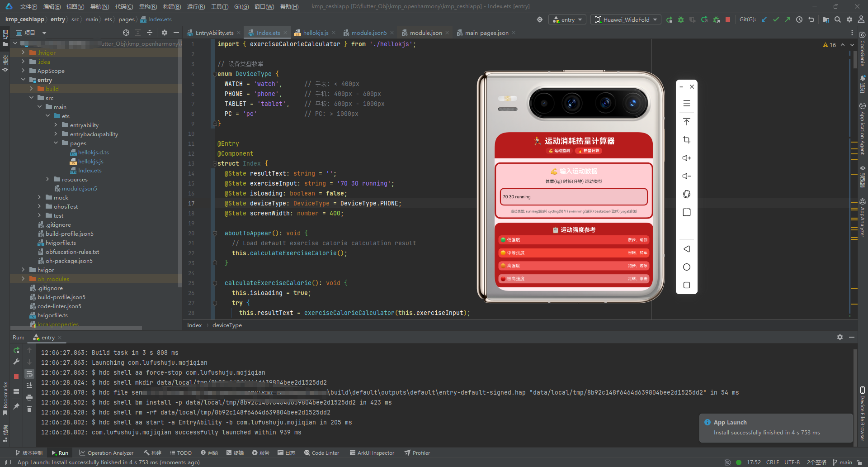Pin the Run tab with the pin icon
Screen dimensions: 868x467
tap(16, 406)
